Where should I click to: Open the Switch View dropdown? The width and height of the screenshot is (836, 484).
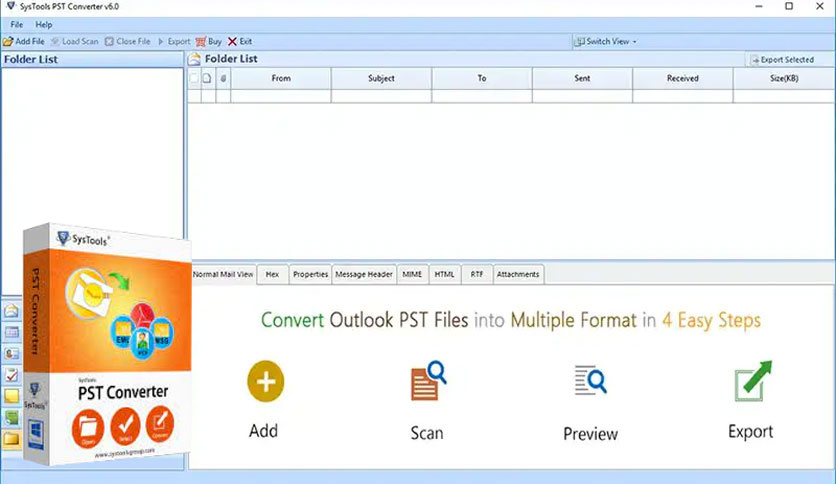click(x=606, y=41)
